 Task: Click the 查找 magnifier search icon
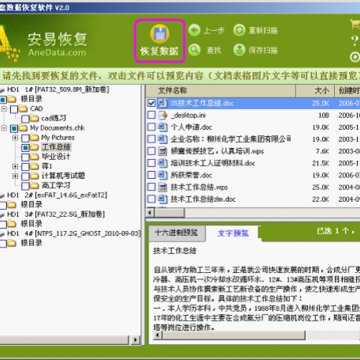pyautogui.click(x=194, y=50)
